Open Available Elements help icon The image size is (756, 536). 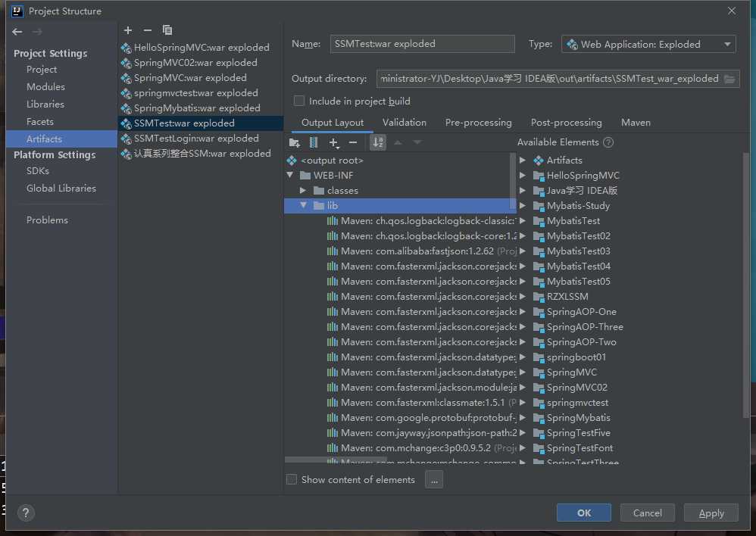tap(608, 142)
